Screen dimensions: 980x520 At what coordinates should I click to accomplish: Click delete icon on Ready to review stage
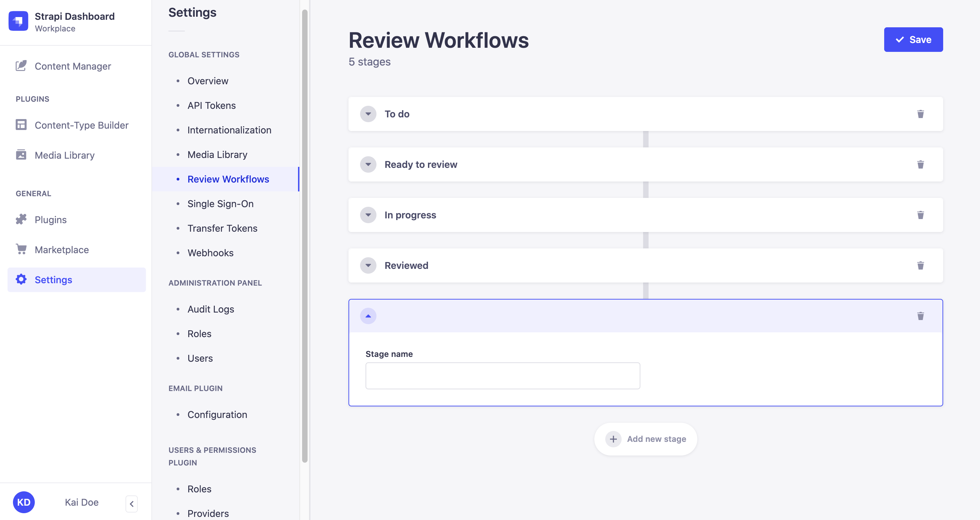[921, 164]
